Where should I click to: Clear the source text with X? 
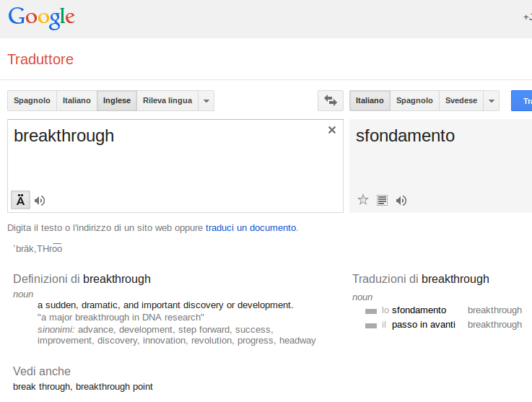point(332,130)
